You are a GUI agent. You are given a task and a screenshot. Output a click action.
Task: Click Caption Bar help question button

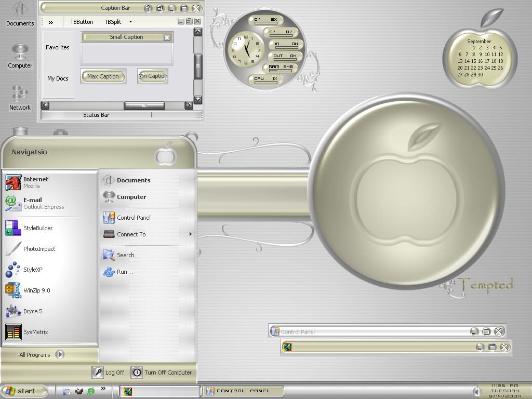pyautogui.click(x=148, y=8)
